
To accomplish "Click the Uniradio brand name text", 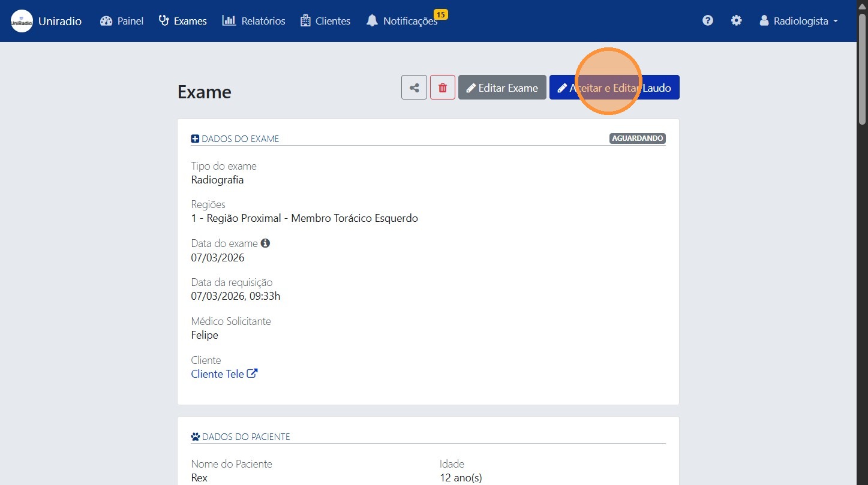I will click(x=60, y=21).
